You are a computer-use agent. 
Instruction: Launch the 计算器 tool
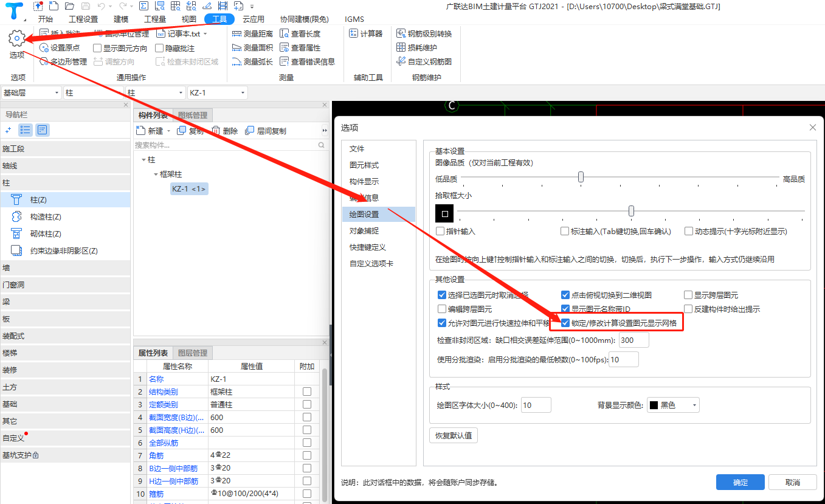pyautogui.click(x=366, y=33)
